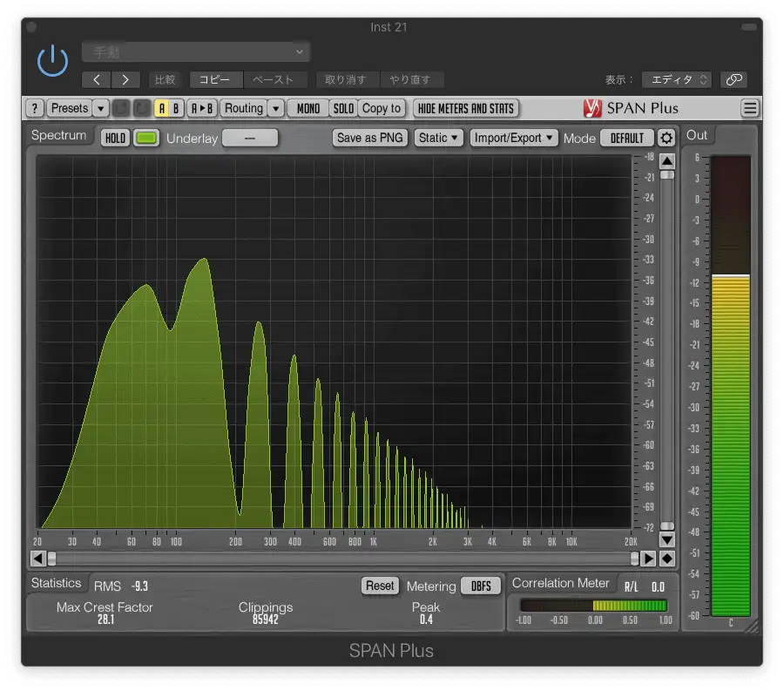Screen dimensions: 784x691
Task: Click the RMS value -9.3
Action: [x=139, y=586]
